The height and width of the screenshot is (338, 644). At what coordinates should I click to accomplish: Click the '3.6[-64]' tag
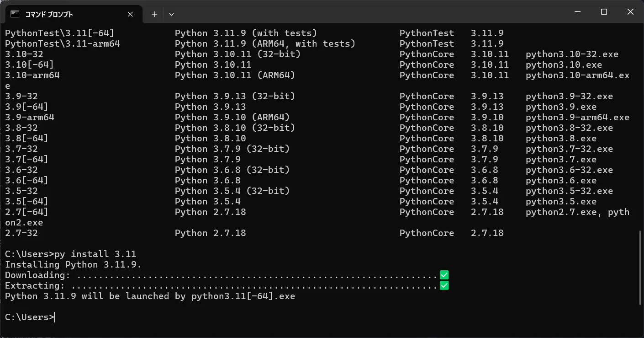(26, 180)
